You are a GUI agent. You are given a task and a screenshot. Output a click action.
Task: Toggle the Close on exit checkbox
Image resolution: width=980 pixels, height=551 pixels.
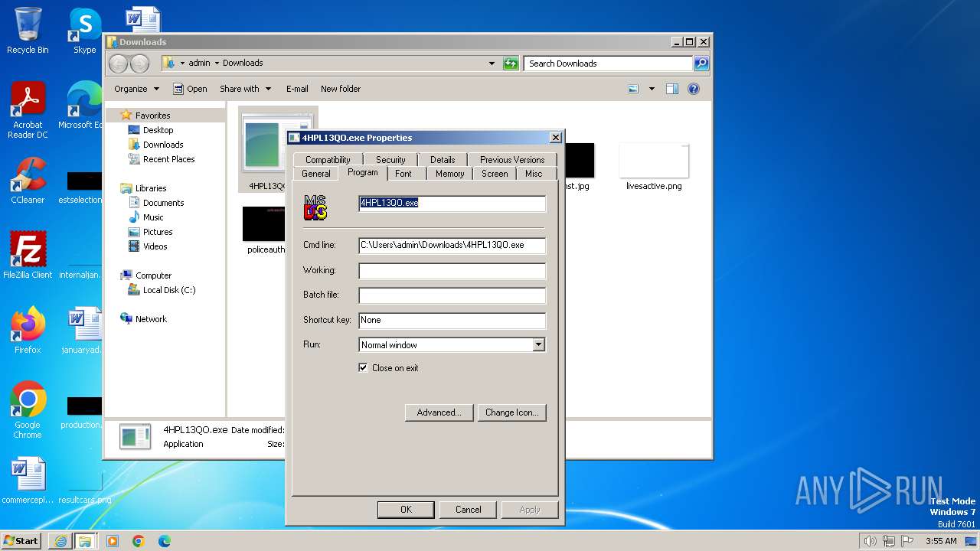coord(363,368)
